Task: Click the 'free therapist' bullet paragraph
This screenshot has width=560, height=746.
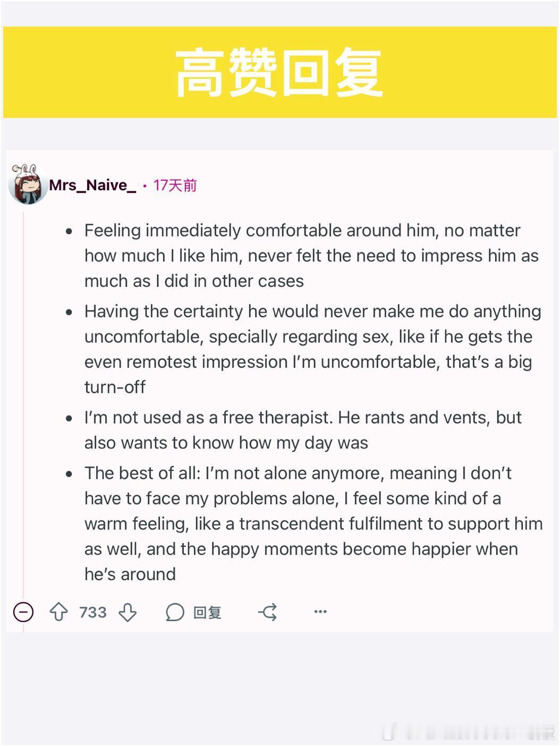Action: tap(303, 430)
